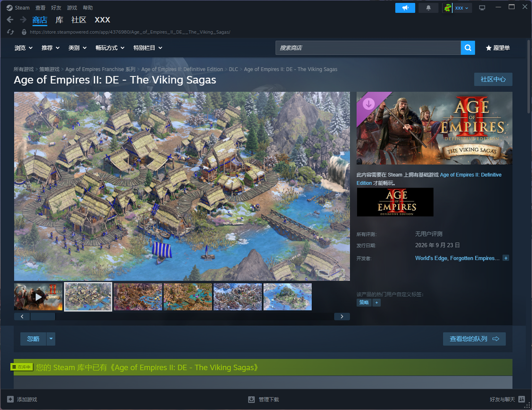Open the 游戏 menu

pos(72,8)
